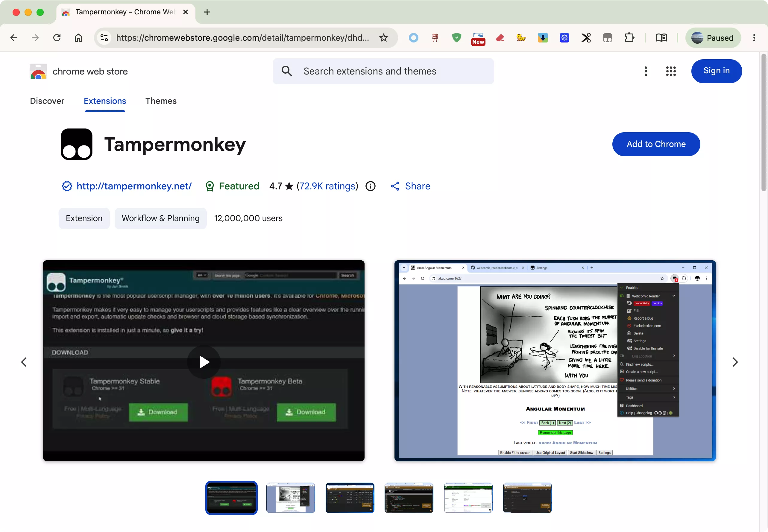This screenshot has width=768, height=532.
Task: Advance to the next carousel slide
Action: point(735,362)
